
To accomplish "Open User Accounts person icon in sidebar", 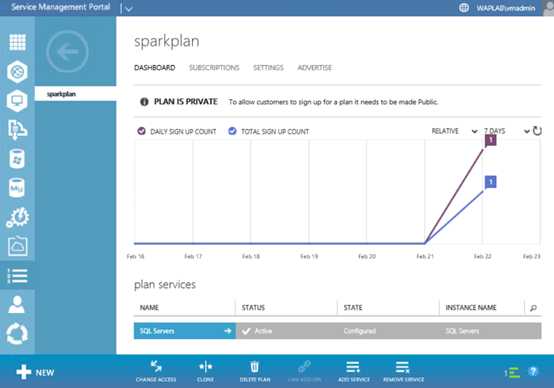I will click(x=17, y=305).
